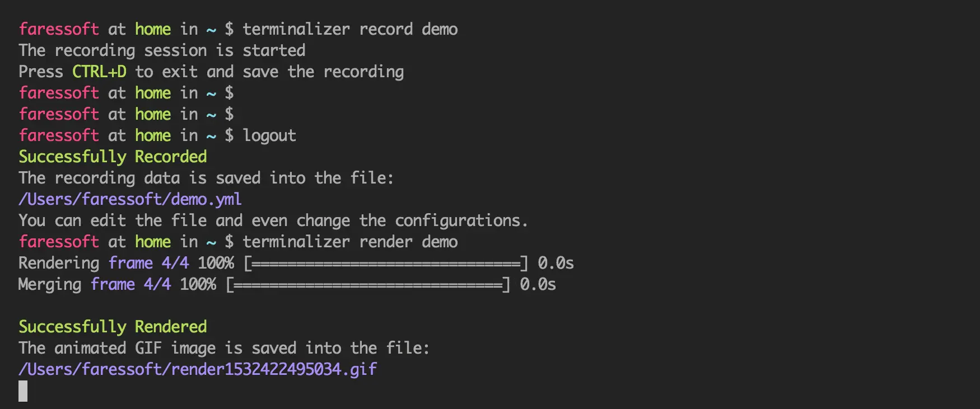Click the /Users/faressoft/demo.yml file path
980x409 pixels.
click(130, 199)
